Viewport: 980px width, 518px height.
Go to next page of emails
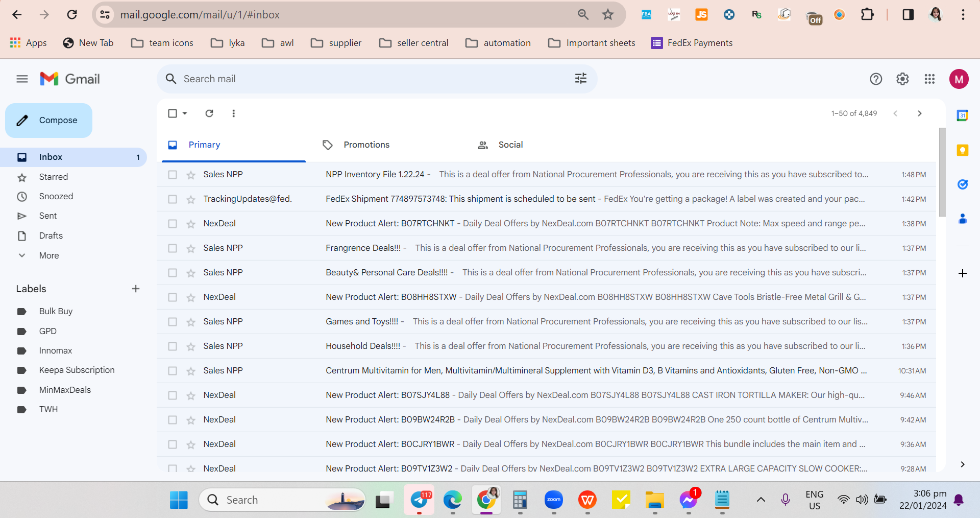click(919, 113)
